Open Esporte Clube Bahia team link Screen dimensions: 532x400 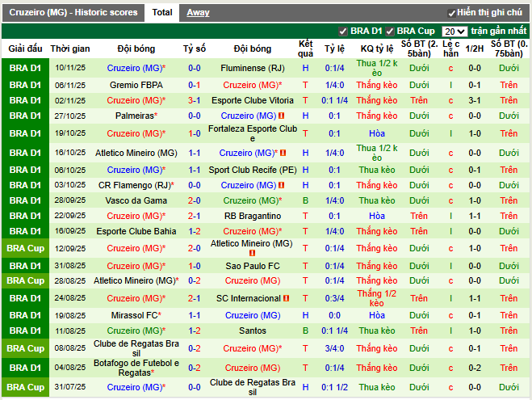[x=136, y=231]
